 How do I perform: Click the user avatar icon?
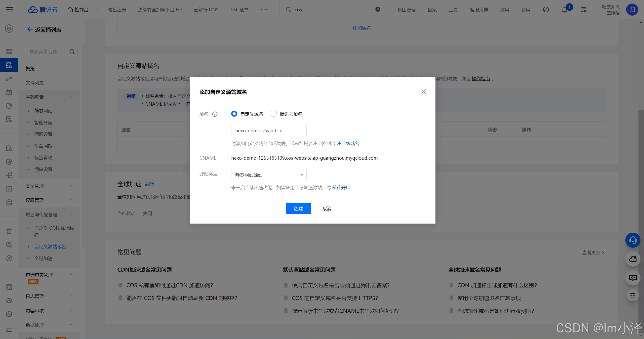(x=632, y=10)
